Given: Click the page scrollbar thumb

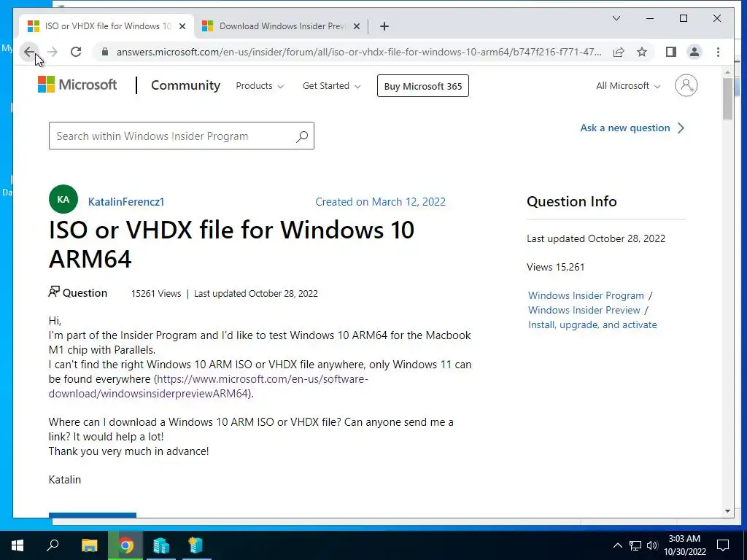Looking at the screenshot, I should tap(727, 98).
